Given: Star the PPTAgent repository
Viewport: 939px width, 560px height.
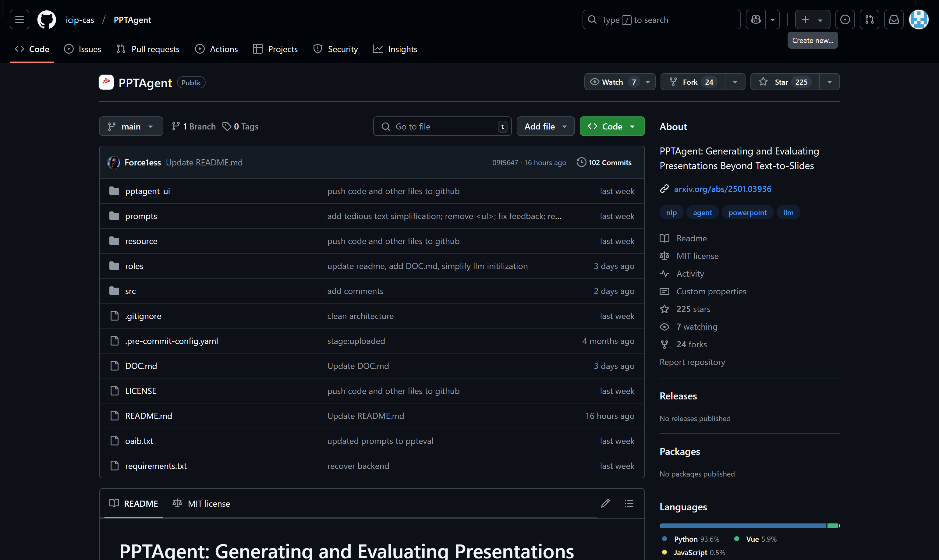Looking at the screenshot, I should click(x=785, y=82).
